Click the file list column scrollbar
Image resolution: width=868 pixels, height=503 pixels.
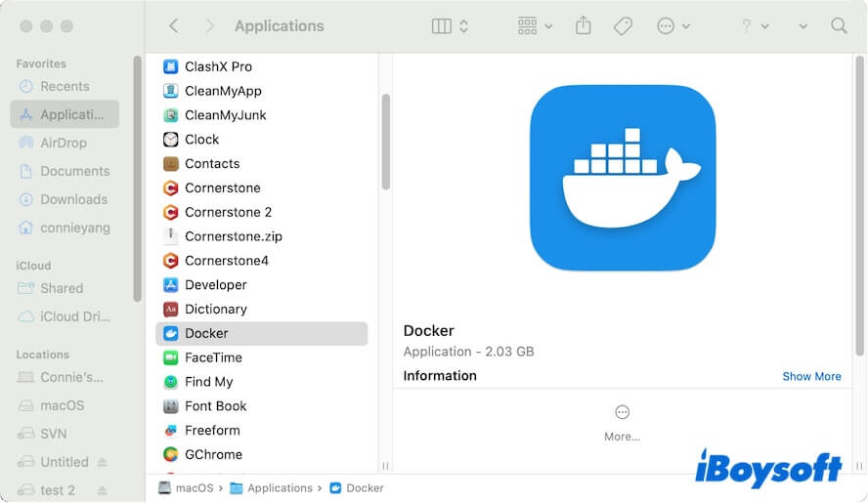click(x=386, y=142)
